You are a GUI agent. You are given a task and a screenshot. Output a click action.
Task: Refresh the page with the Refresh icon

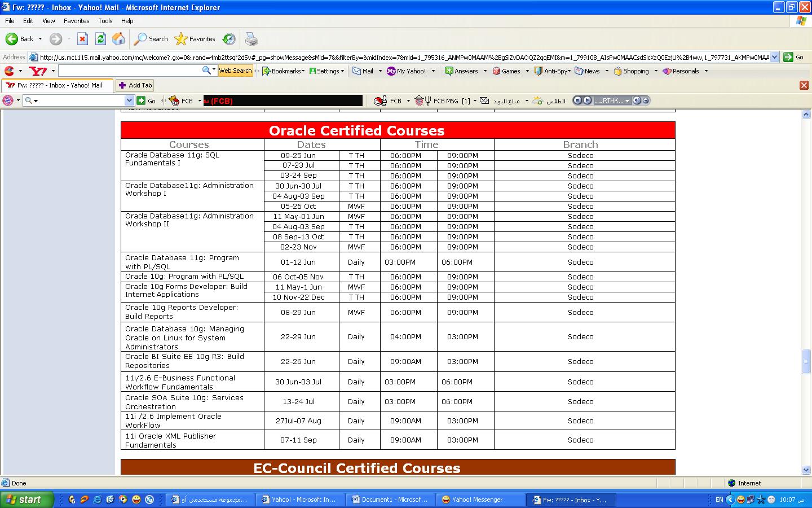(100, 39)
